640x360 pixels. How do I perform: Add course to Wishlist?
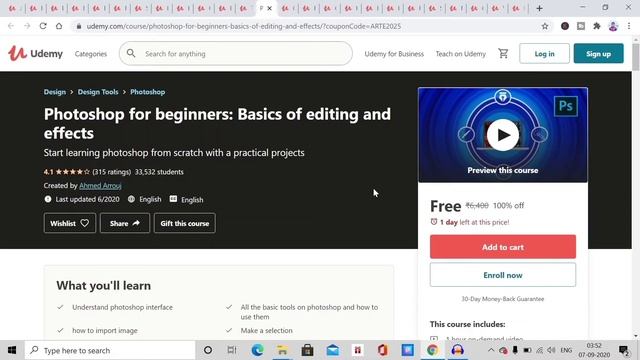[70, 223]
